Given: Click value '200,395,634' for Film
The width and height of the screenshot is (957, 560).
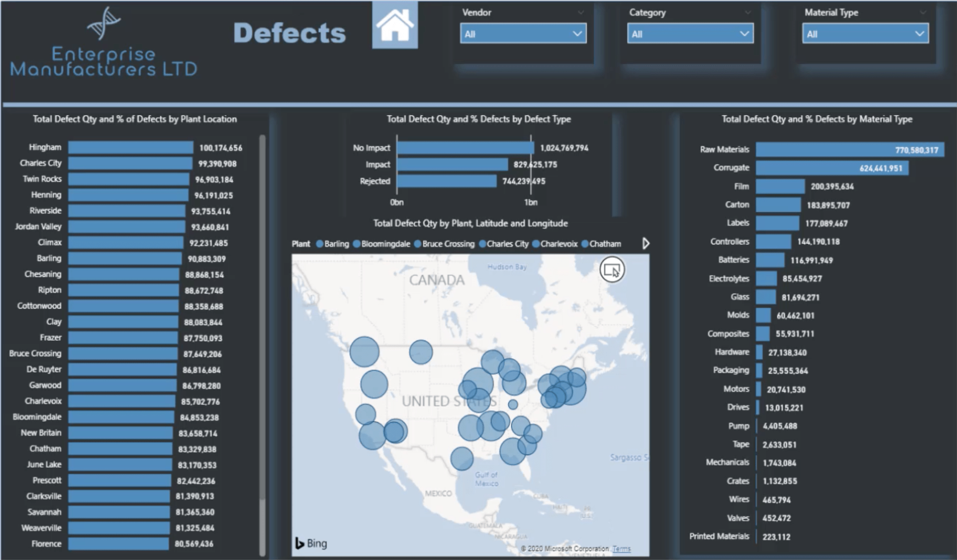Looking at the screenshot, I should point(832,187).
